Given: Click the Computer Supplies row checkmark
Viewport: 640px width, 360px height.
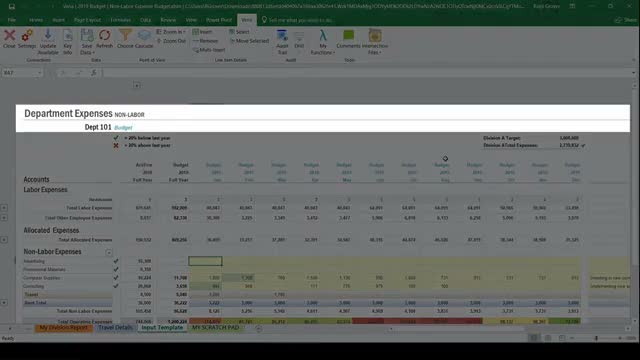Looking at the screenshot, I should click(116, 278).
